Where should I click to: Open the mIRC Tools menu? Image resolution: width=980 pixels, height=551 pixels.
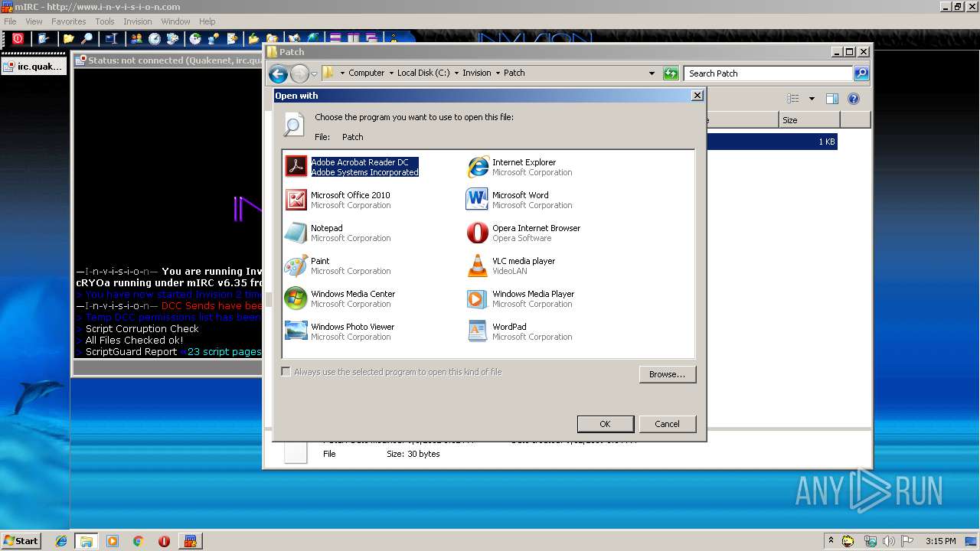105,21
